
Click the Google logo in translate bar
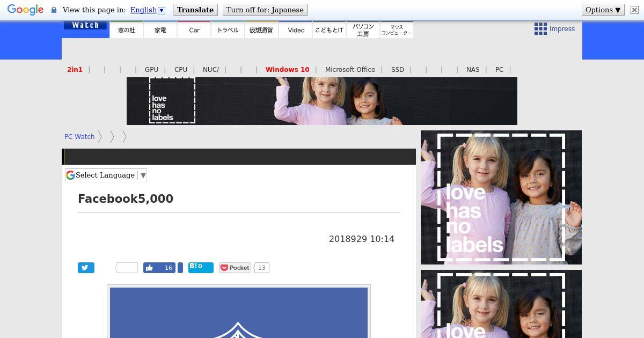pyautogui.click(x=25, y=10)
